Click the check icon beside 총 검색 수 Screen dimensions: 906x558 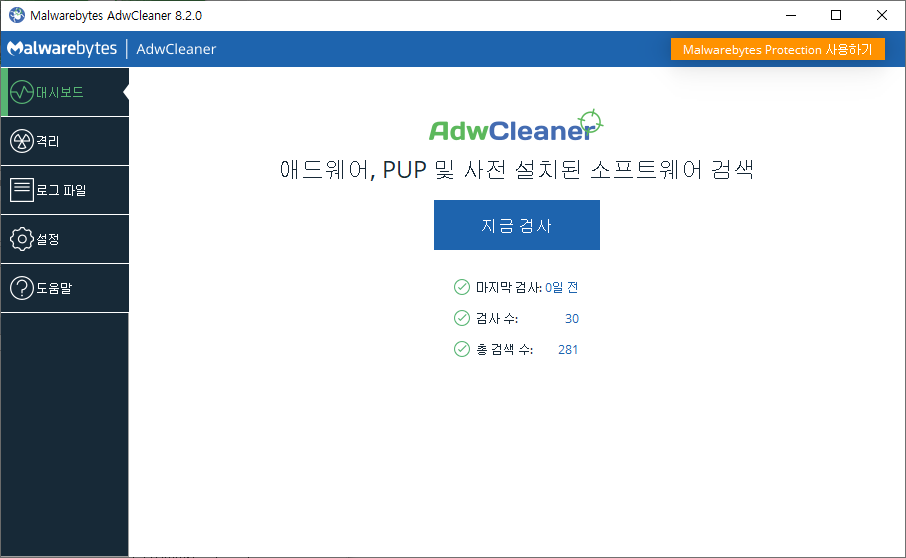click(x=462, y=349)
